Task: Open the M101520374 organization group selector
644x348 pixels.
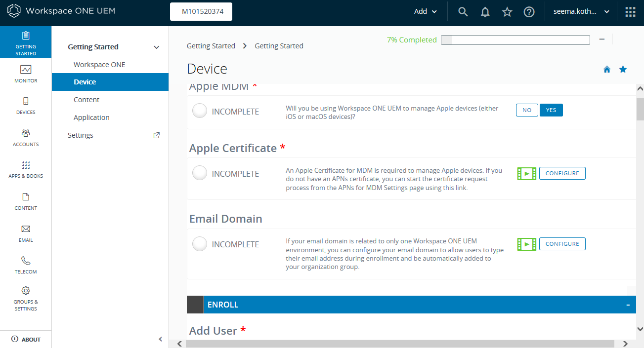Action: point(201,12)
